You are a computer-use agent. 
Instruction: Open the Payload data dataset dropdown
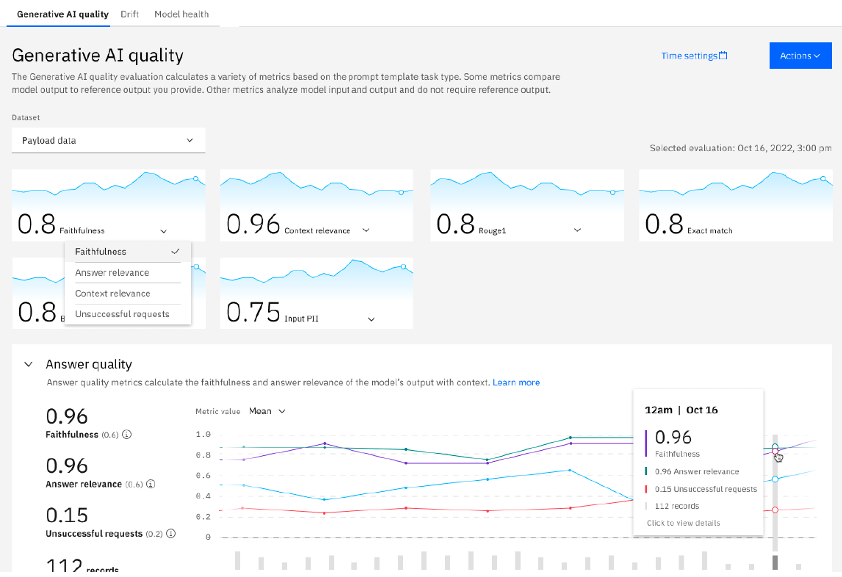(108, 140)
